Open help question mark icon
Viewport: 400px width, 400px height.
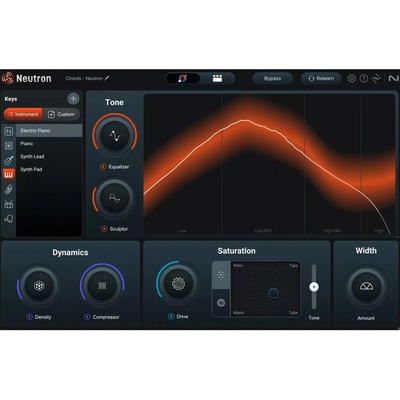[x=364, y=79]
